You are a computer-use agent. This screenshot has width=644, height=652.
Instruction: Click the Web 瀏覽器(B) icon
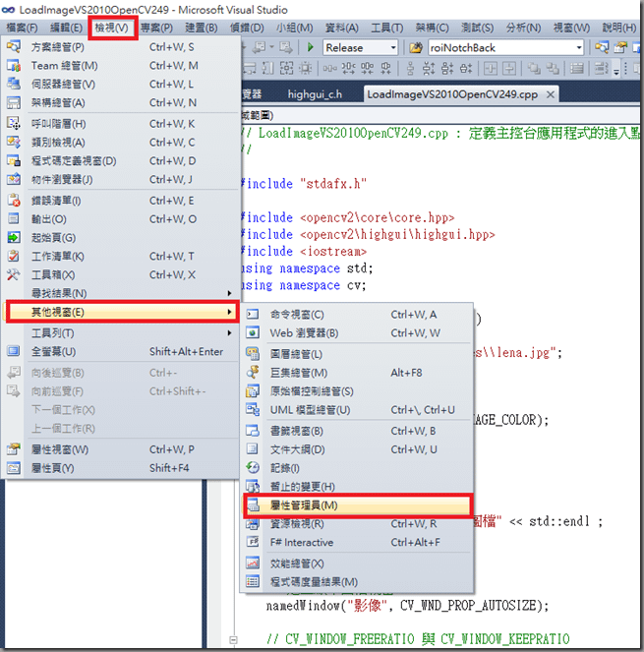[253, 332]
